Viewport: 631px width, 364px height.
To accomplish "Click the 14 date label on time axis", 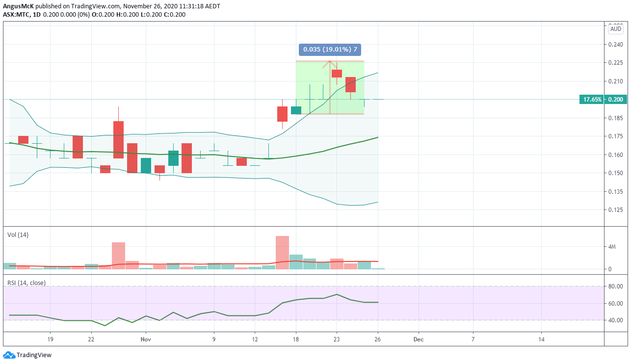I will (541, 339).
